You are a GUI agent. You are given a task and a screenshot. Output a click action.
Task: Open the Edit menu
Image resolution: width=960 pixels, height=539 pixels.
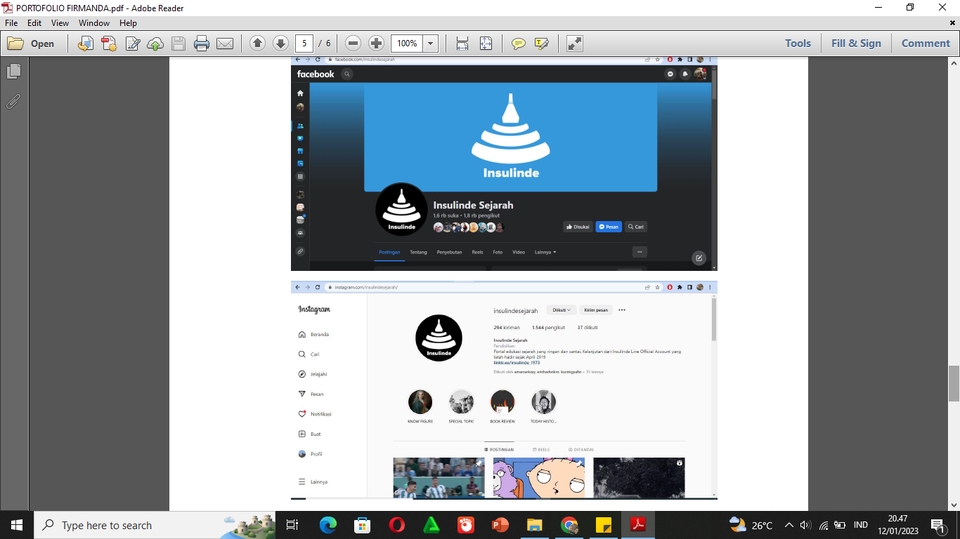pos(34,23)
